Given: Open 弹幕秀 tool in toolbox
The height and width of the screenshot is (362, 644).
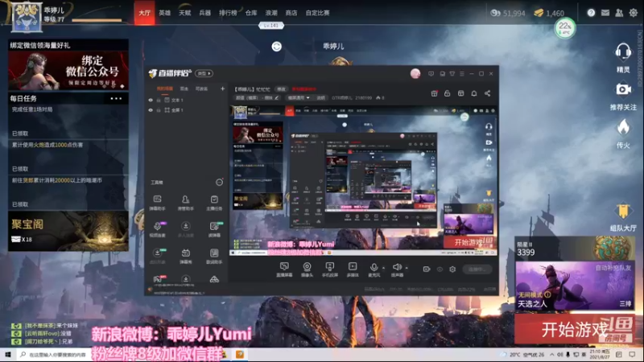Looking at the screenshot, I should tap(186, 256).
